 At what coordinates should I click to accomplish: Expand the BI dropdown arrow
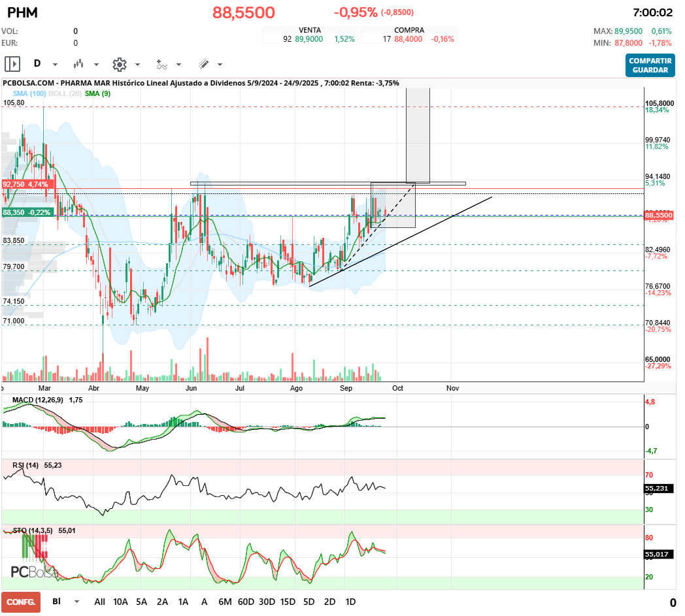tap(77, 602)
